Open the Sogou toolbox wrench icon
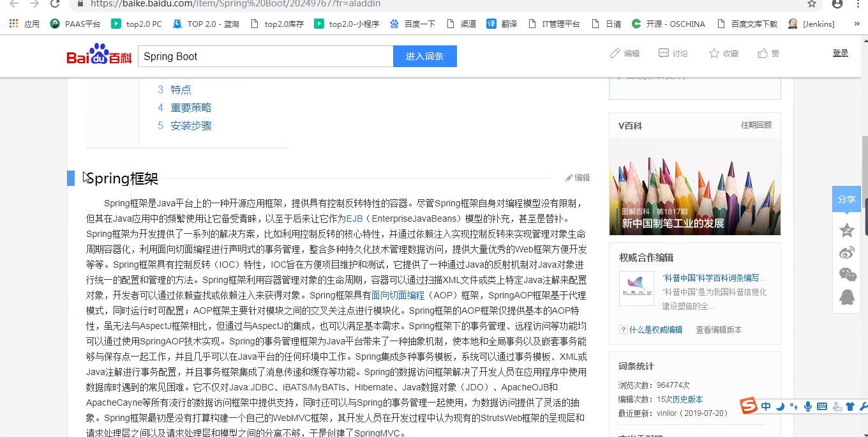 (864, 406)
